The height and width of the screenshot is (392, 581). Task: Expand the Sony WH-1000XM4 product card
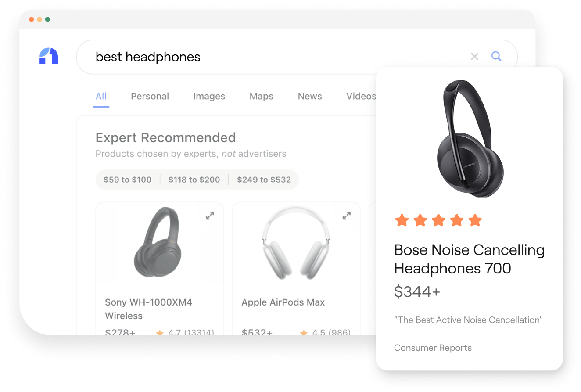210,216
